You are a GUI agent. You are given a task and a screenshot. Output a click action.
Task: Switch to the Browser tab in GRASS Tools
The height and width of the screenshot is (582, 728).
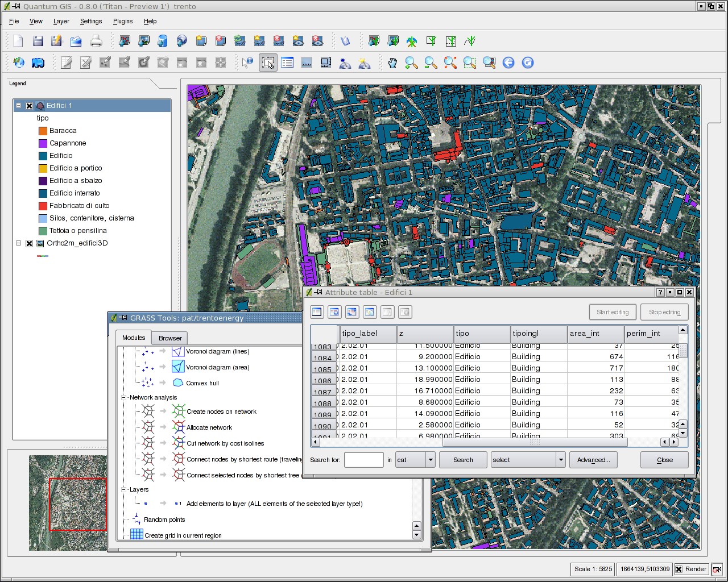pos(169,338)
